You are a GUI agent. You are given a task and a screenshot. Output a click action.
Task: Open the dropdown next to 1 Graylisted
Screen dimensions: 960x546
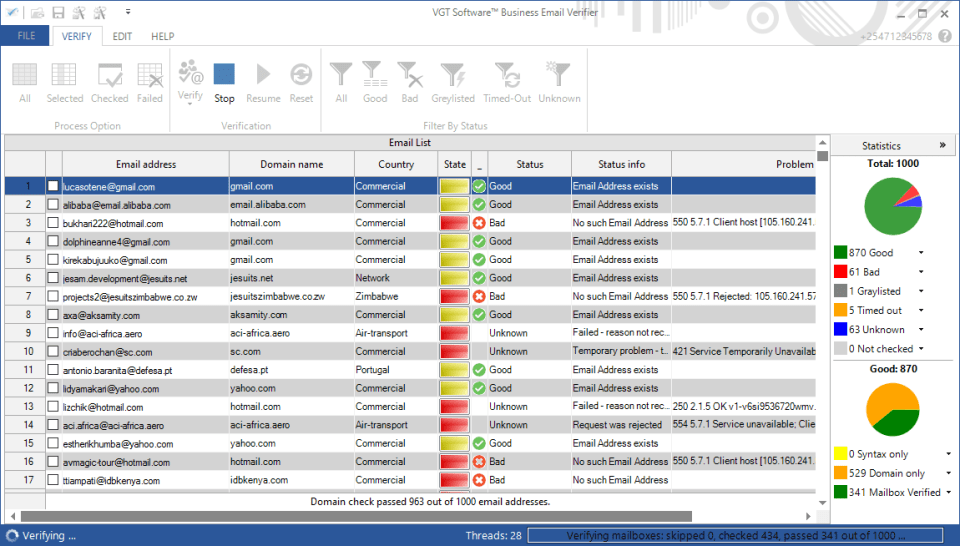[x=921, y=291]
